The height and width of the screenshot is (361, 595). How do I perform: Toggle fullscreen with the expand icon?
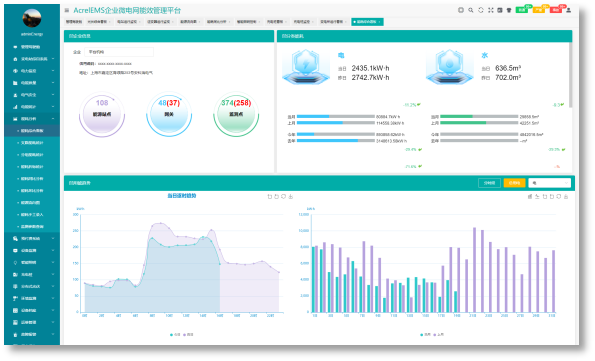point(491,10)
